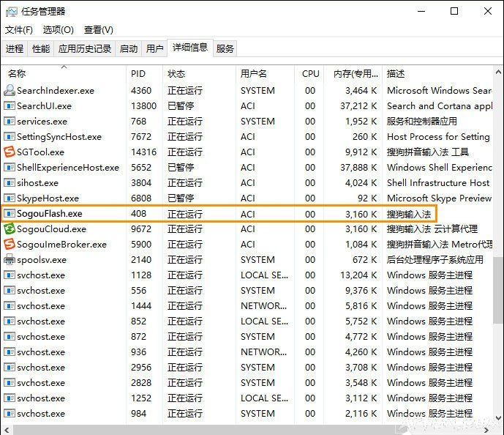504x435 pixels.
Task: Click the SogouImeBroker.exe orange icon
Action: pyautogui.click(x=10, y=245)
